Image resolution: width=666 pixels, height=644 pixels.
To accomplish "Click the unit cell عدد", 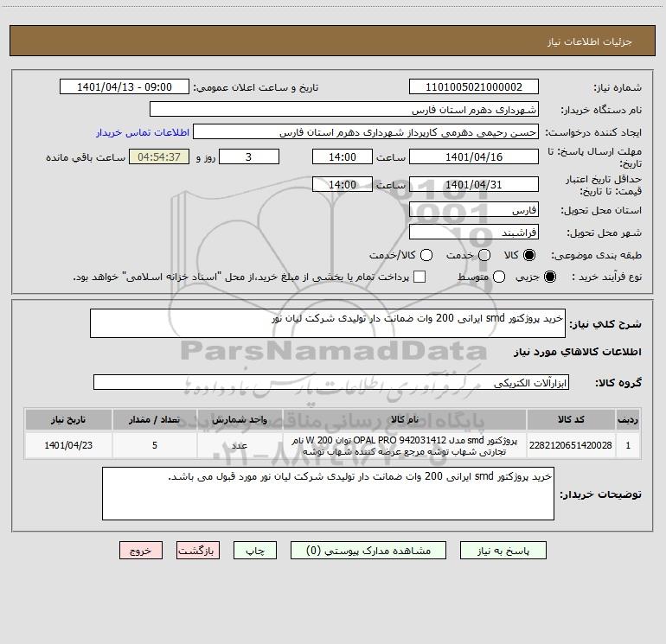I will [240, 445].
